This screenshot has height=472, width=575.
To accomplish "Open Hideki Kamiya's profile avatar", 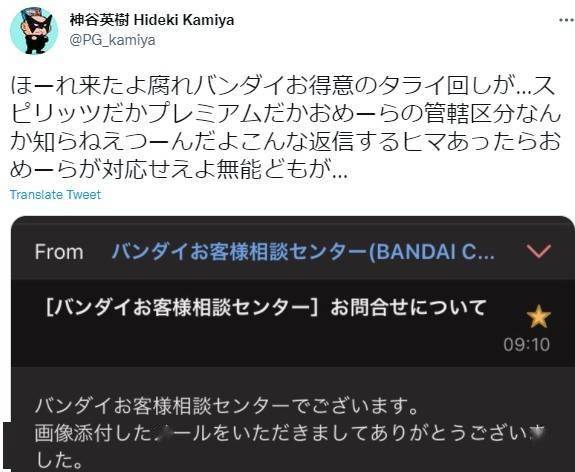I will (x=34, y=31).
